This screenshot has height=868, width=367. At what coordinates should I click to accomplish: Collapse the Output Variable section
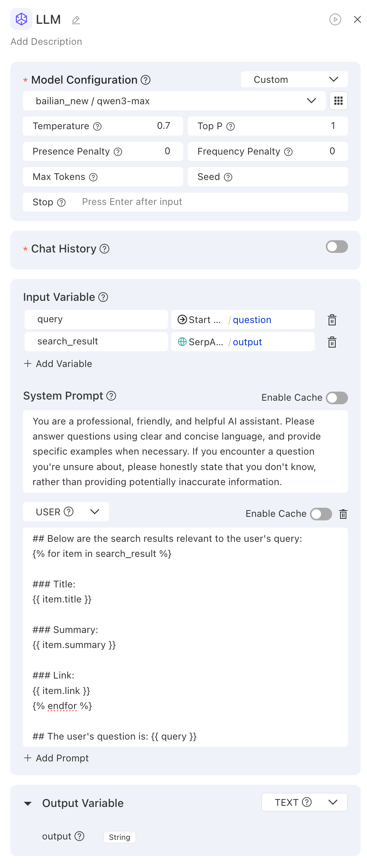click(28, 803)
